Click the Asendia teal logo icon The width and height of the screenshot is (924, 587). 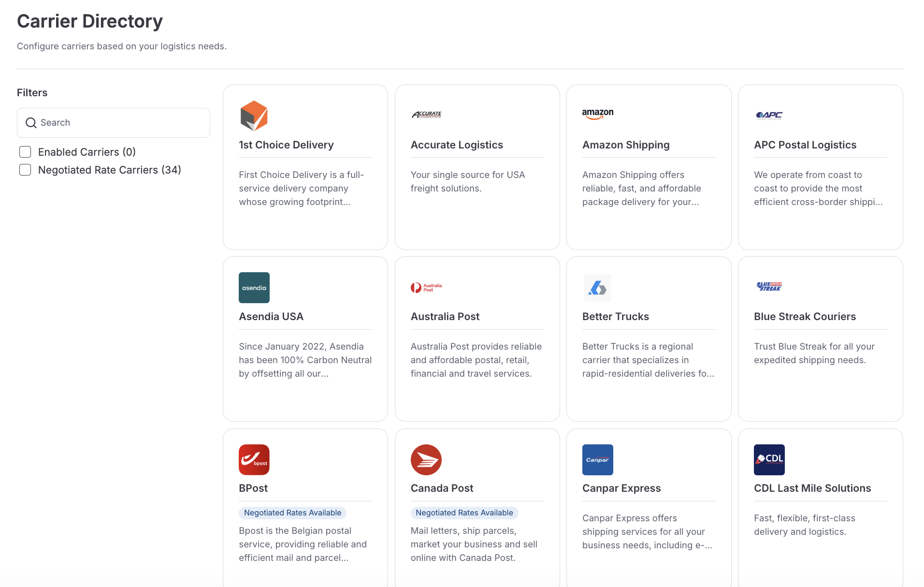click(x=254, y=288)
